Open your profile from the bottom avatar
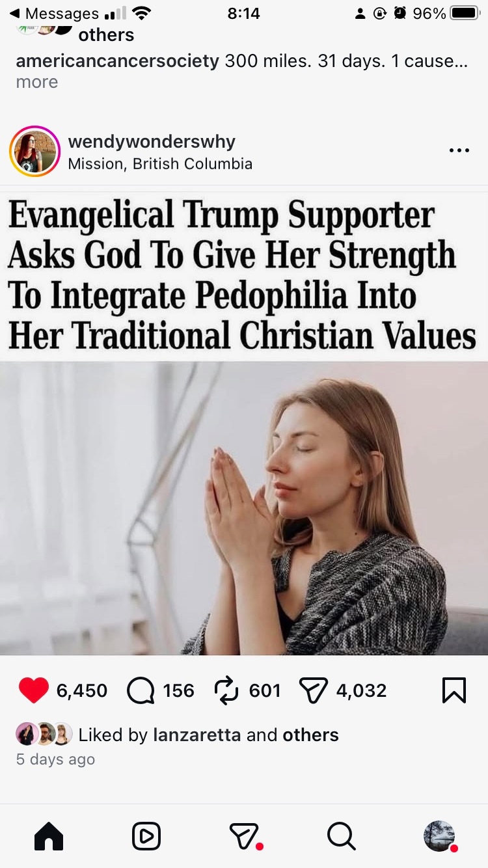The height and width of the screenshot is (868, 488). [439, 836]
